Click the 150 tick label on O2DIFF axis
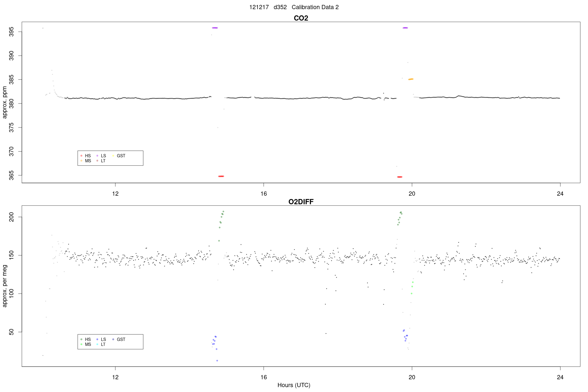The width and height of the screenshot is (588, 392). point(11,255)
